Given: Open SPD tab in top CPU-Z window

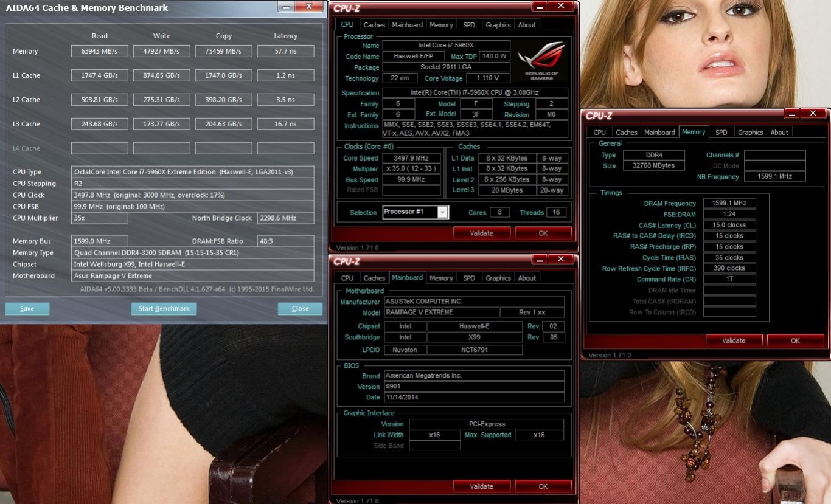Looking at the screenshot, I should [x=469, y=25].
